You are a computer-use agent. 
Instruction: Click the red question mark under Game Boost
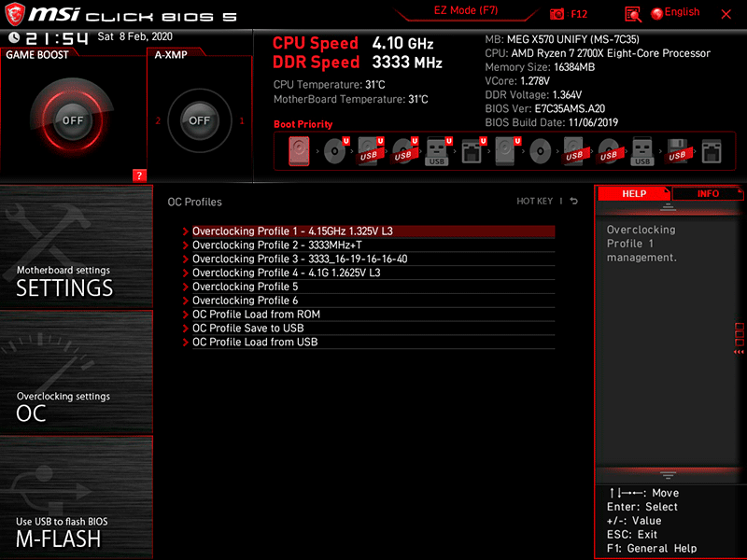pyautogui.click(x=139, y=175)
